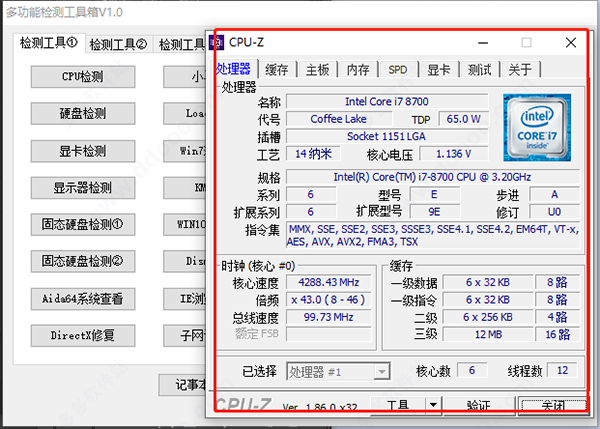Open 检测工具② tab in toolbox window
Image resolution: width=600 pixels, height=429 pixels.
118,44
